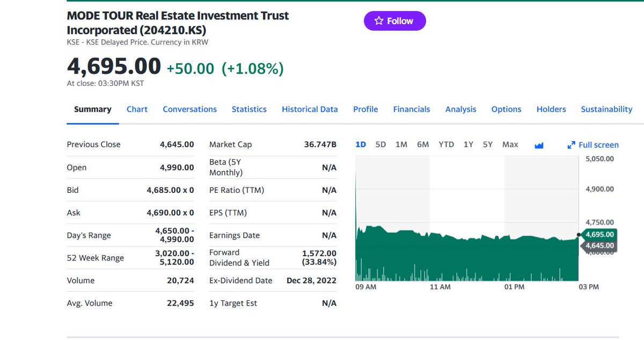The width and height of the screenshot is (644, 340).
Task: Click the 4,900.00 y-axis label
Action: tap(598, 189)
